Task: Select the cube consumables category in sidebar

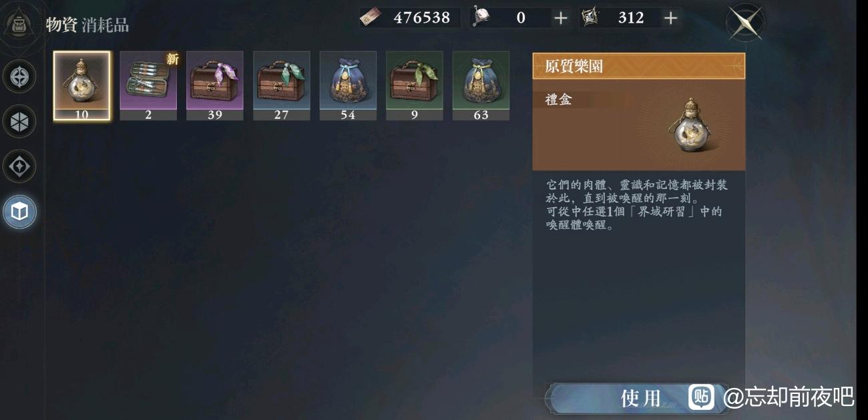Action: tap(19, 212)
